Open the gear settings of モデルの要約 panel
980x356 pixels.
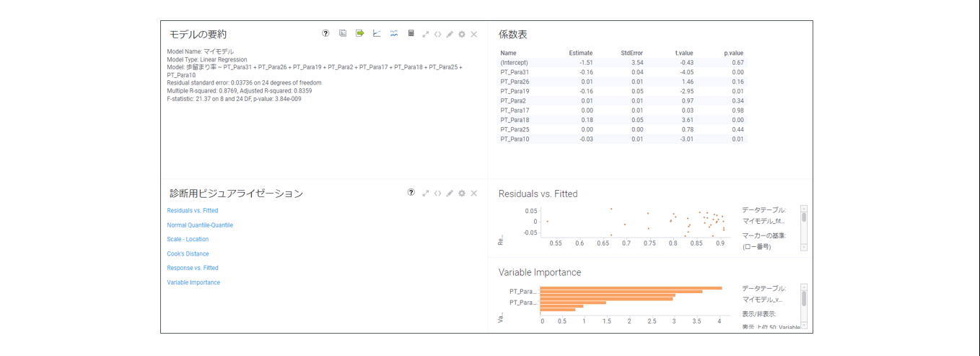pos(462,34)
